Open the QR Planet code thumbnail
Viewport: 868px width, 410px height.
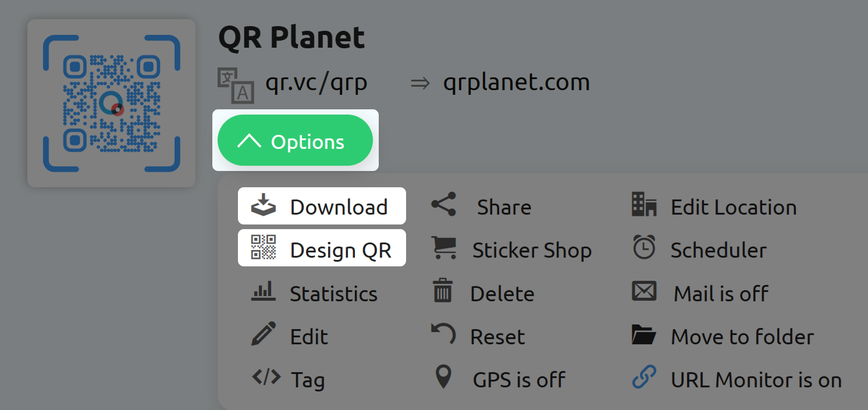[112, 104]
